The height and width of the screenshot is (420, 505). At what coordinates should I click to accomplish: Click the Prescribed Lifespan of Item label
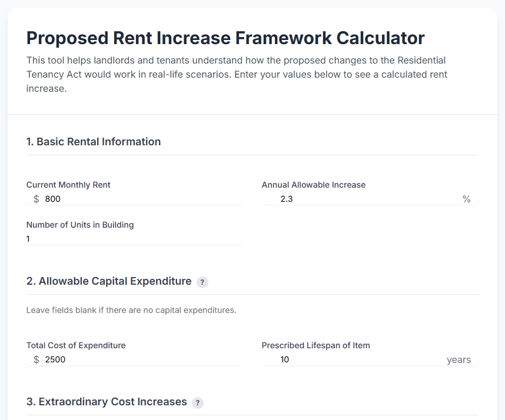coord(315,345)
